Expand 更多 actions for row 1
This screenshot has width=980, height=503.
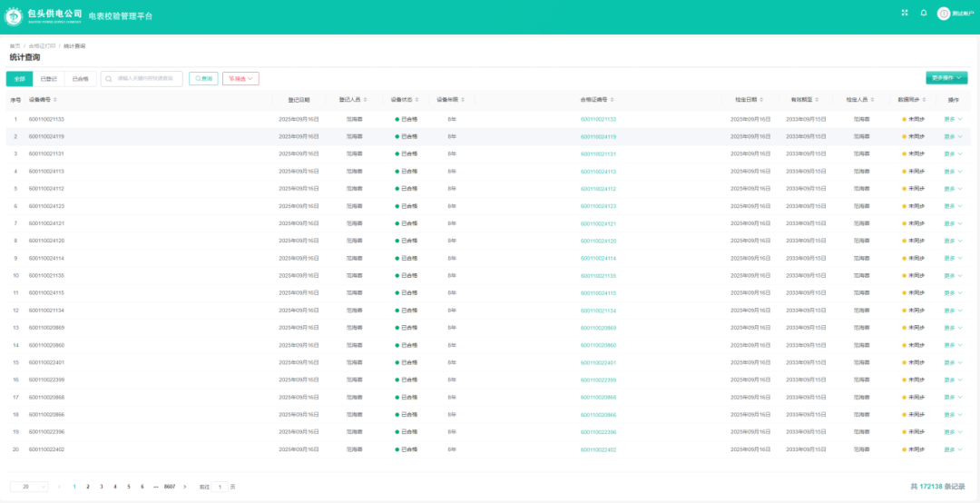[953, 119]
